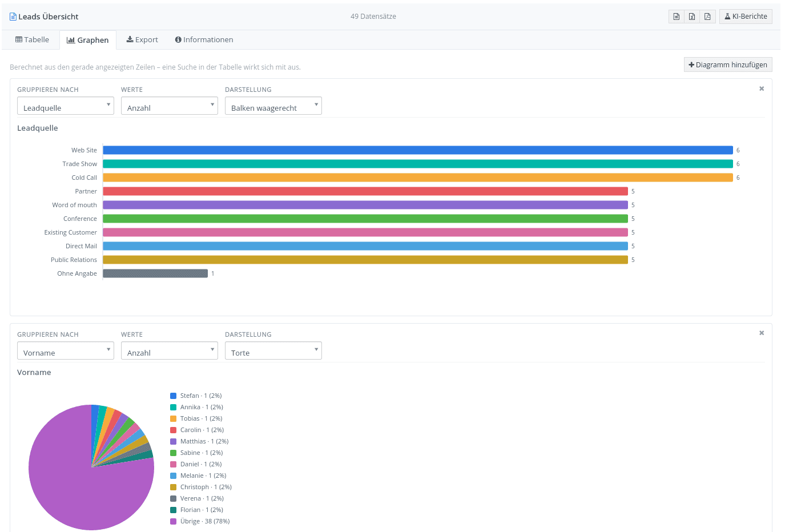This screenshot has width=785, height=532.
Task: Add a new chart with Diagramm hinzufügen
Action: (x=728, y=65)
